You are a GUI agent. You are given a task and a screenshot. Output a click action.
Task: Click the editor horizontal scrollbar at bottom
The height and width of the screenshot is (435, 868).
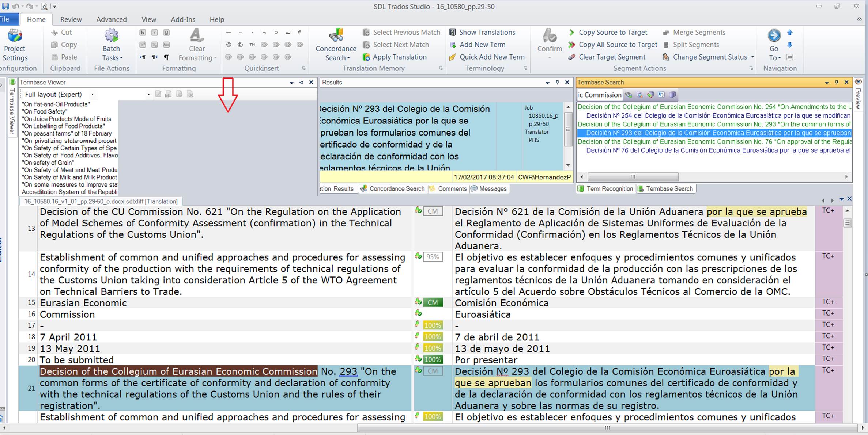607,428
